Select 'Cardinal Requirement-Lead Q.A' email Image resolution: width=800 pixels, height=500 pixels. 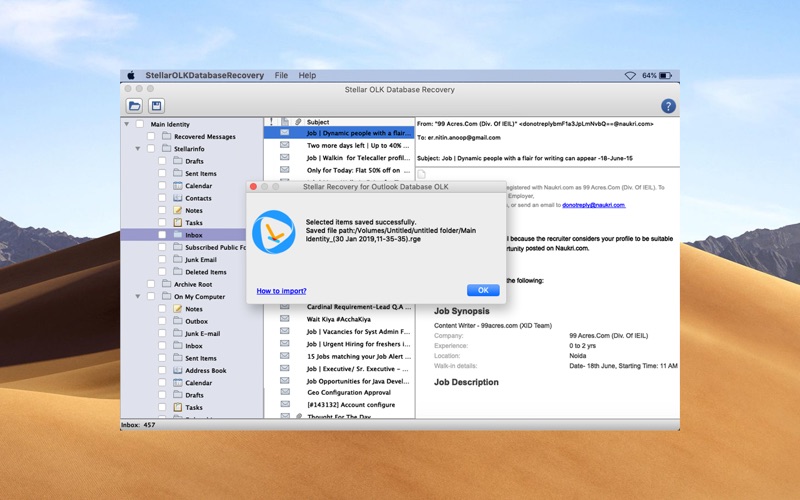[339, 307]
